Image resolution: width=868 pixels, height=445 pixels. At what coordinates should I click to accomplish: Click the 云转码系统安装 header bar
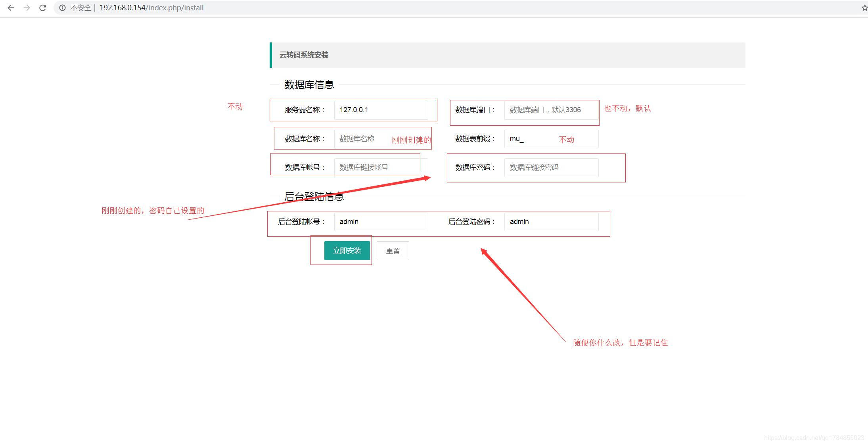click(x=508, y=55)
